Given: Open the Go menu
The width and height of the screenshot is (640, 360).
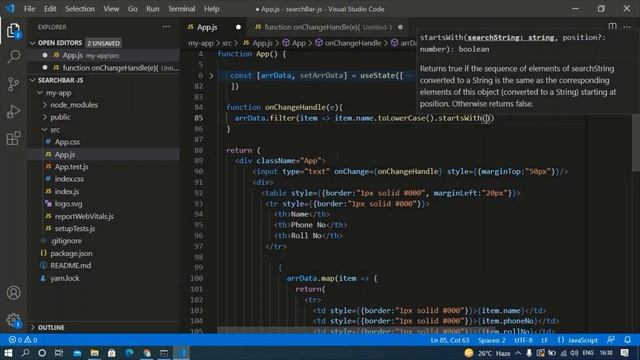Looking at the screenshot, I should point(133,9).
